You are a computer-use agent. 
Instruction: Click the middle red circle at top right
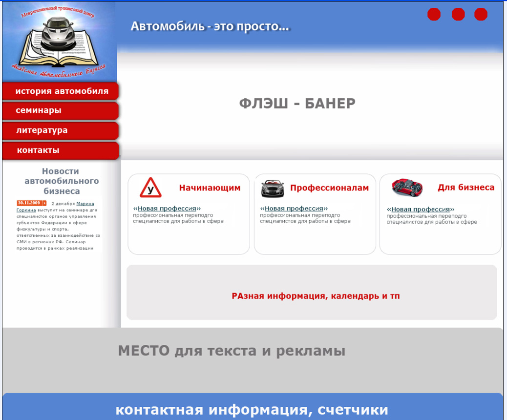tap(458, 14)
